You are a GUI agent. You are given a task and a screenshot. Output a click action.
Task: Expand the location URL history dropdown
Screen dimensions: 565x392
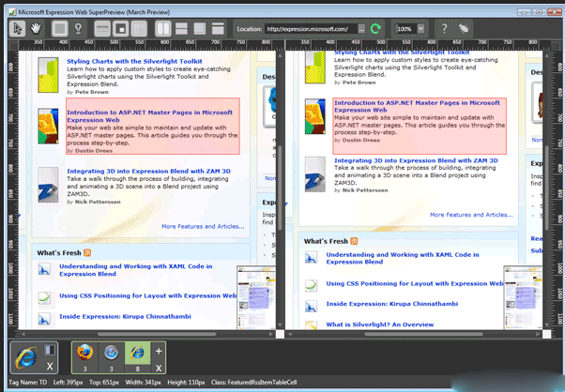click(361, 29)
